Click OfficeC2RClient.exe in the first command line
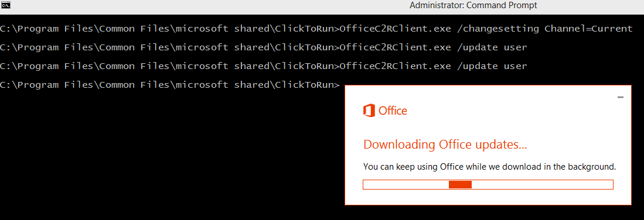Viewport: 644px width, 220px height. coord(396,29)
